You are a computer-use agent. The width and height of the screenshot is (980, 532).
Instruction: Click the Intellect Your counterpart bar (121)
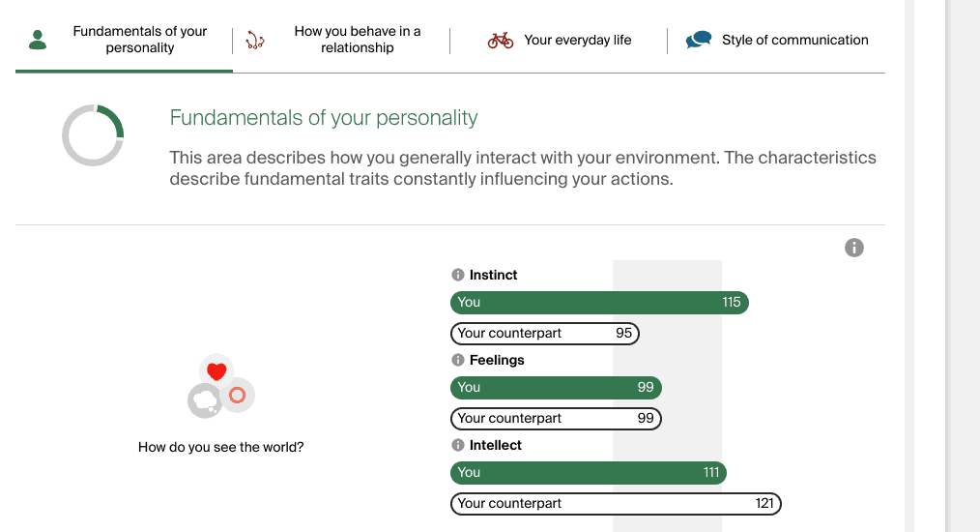[x=616, y=504]
